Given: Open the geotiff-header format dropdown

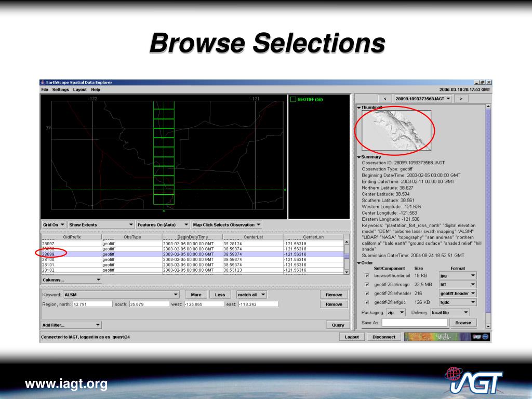Looking at the screenshot, I should tap(458, 293).
